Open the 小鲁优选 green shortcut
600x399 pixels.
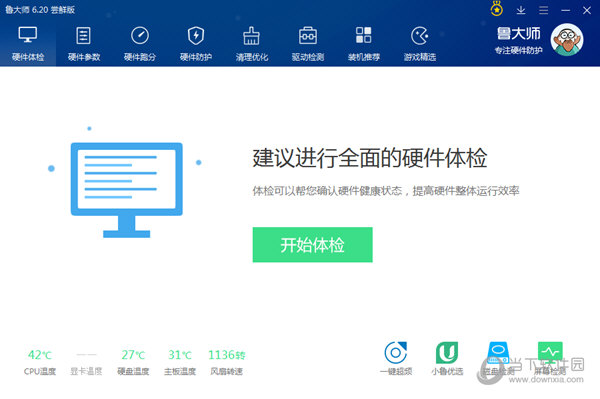pyautogui.click(x=447, y=358)
